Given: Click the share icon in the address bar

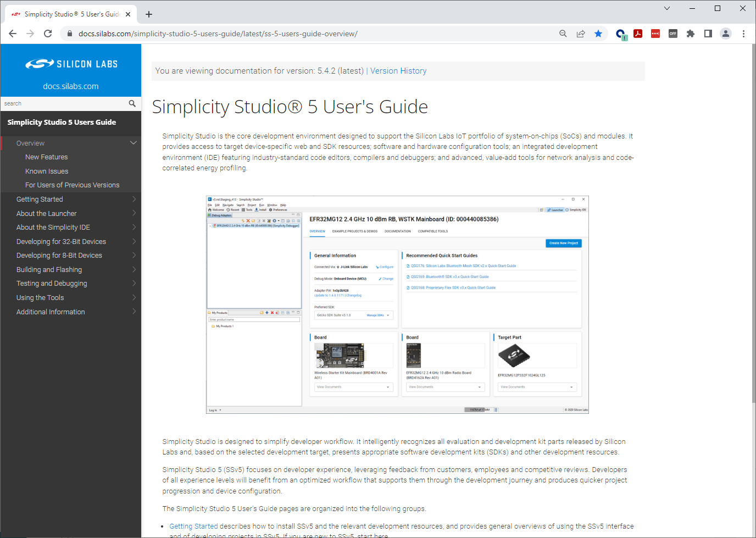Looking at the screenshot, I should pos(581,34).
